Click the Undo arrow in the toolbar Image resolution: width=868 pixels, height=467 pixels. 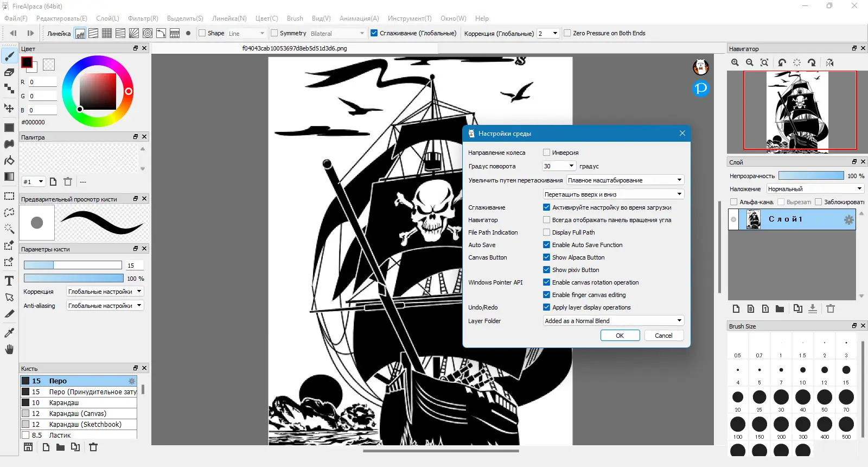[x=14, y=33]
